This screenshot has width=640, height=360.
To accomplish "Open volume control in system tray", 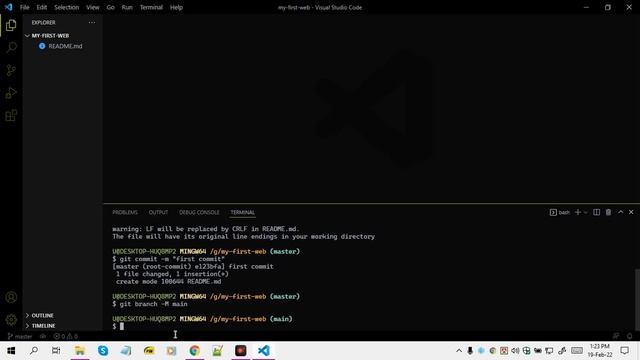I will [515, 351].
